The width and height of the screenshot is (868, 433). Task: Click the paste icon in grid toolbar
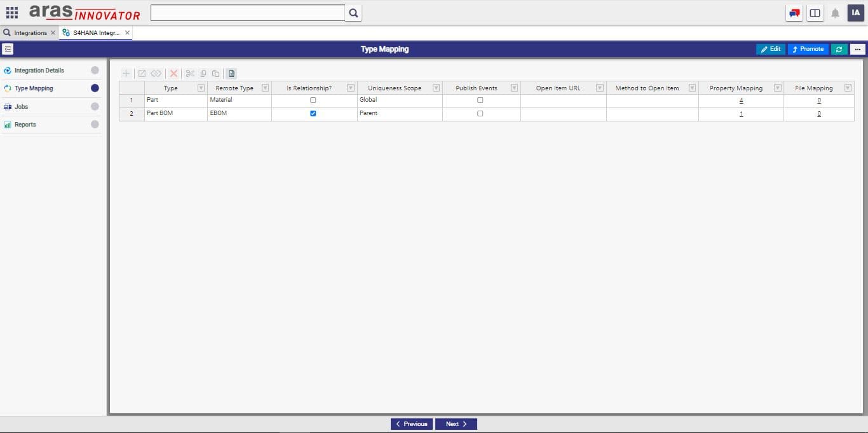point(216,74)
